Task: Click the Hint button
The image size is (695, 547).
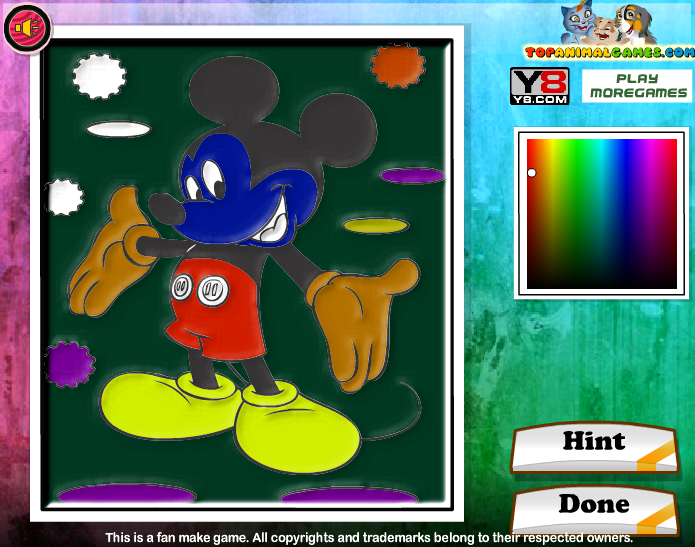Action: (x=594, y=447)
